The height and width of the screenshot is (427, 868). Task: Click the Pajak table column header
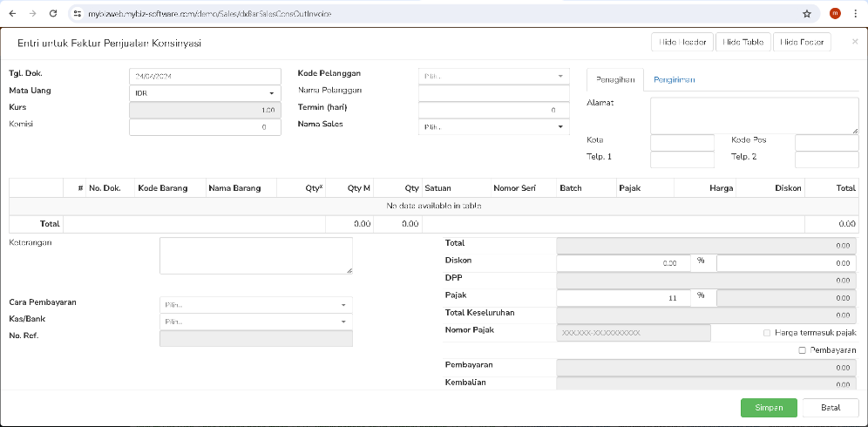645,187
